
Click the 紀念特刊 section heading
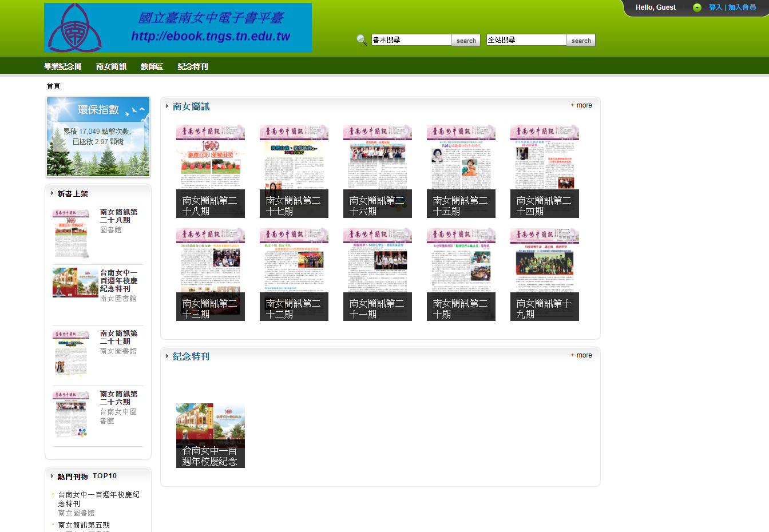pos(191,356)
